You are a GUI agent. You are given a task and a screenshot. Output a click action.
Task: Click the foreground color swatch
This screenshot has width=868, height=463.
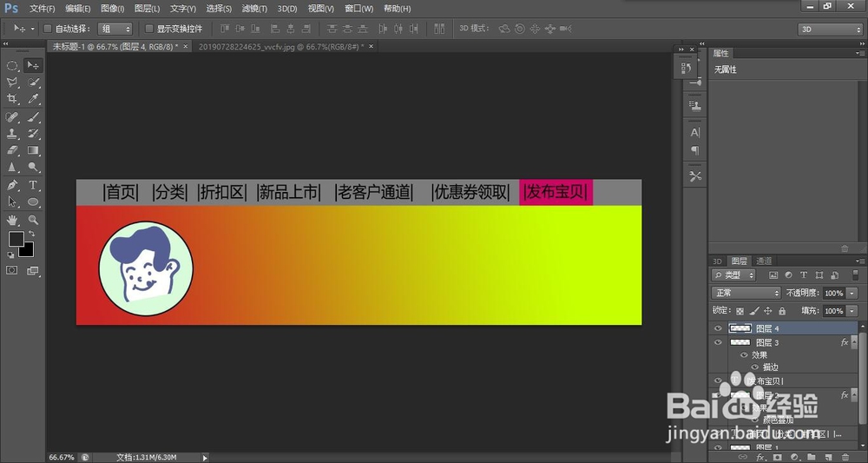16,239
